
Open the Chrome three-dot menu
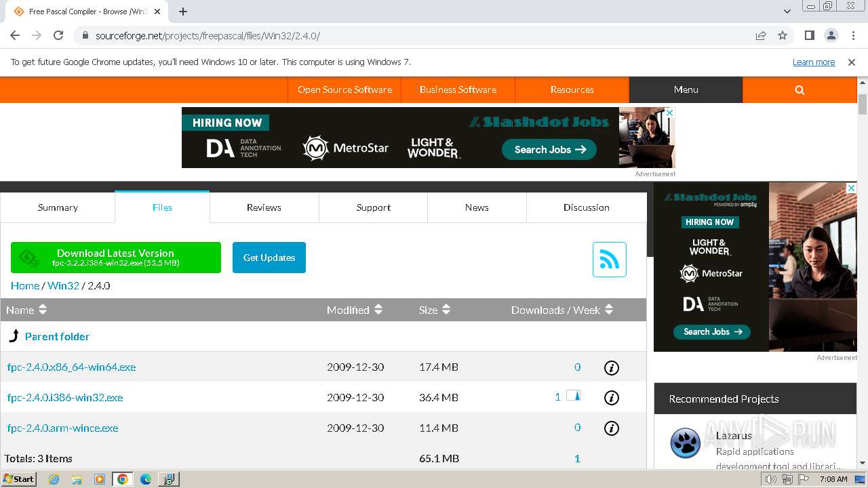[853, 35]
